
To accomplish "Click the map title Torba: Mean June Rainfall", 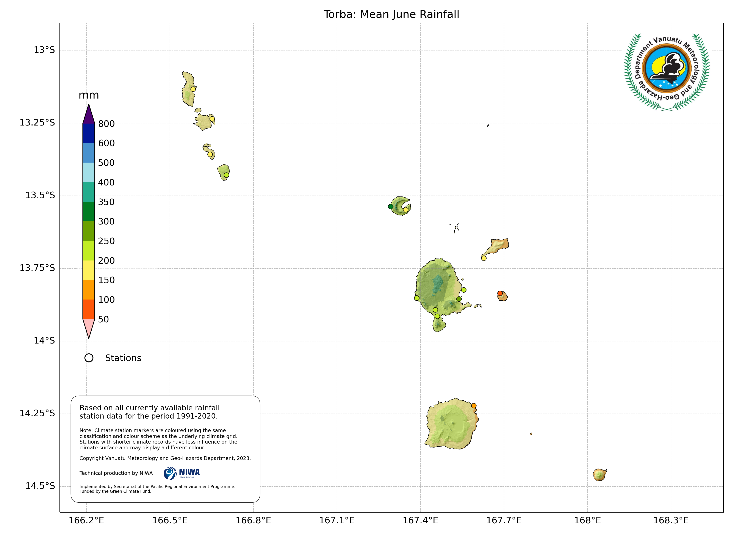I will coord(391,14).
